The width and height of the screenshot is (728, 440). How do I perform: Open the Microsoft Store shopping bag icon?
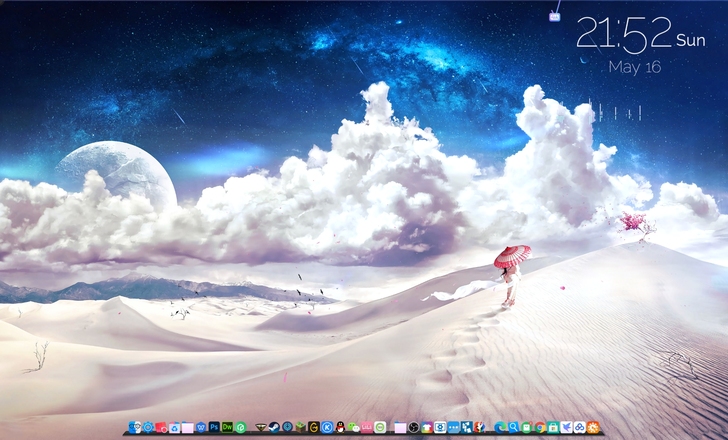point(552,428)
